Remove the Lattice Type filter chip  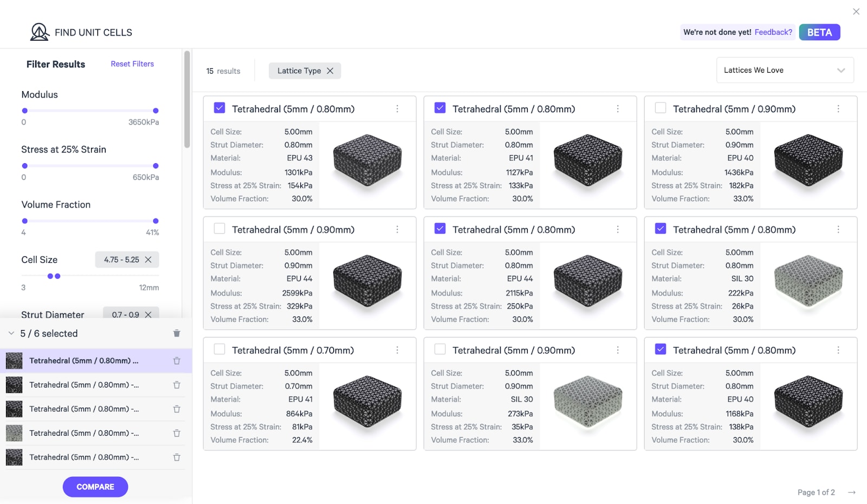click(330, 71)
